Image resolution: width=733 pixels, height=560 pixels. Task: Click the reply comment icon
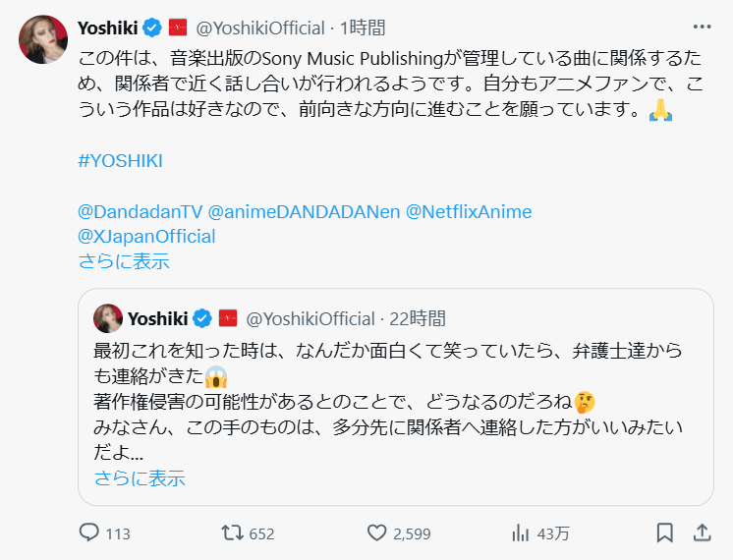pyautogui.click(x=89, y=532)
